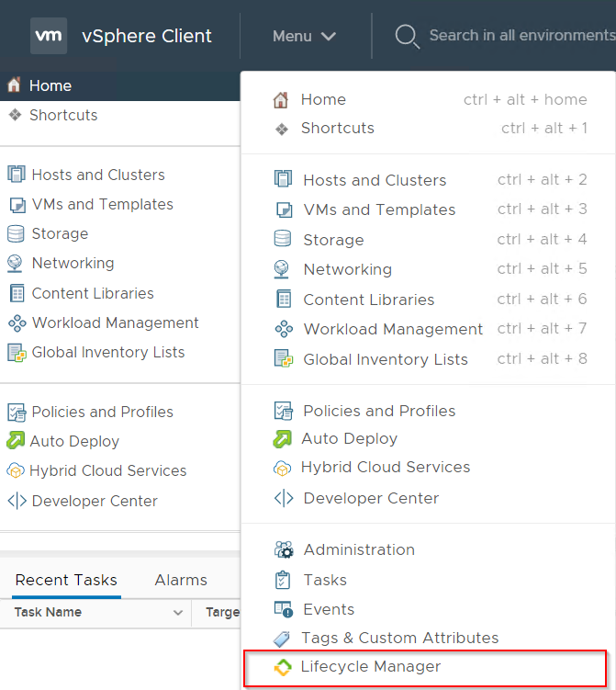Click the VMware vm logo icon
616x690 pixels.
pyautogui.click(x=49, y=36)
